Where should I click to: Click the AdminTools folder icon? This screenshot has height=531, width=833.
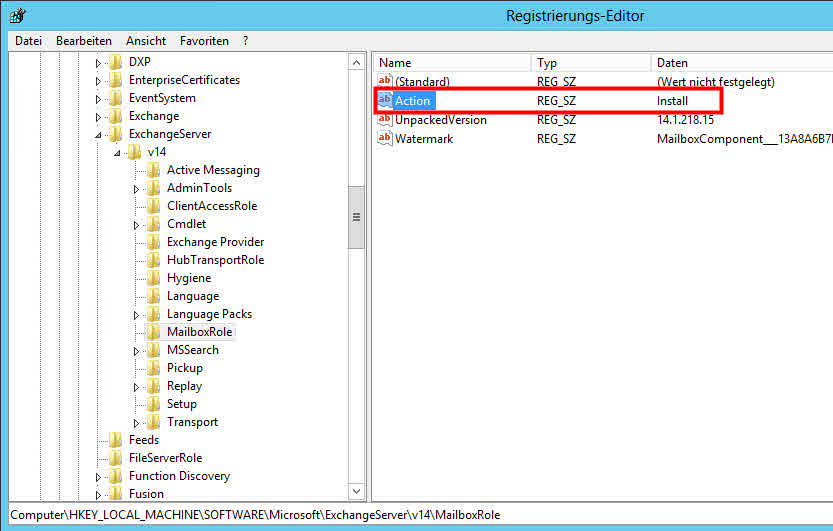[154, 188]
